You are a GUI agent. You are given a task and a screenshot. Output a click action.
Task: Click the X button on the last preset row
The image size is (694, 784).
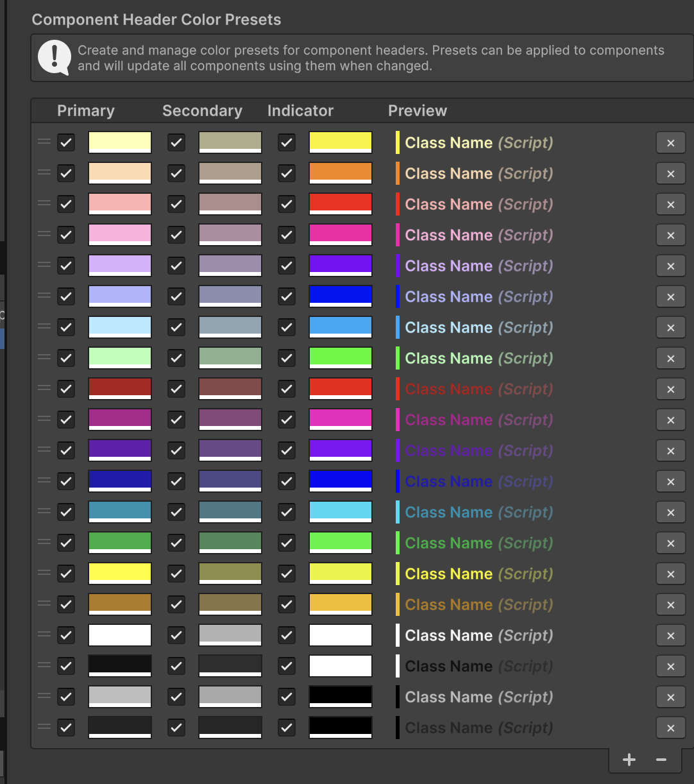pyautogui.click(x=670, y=728)
